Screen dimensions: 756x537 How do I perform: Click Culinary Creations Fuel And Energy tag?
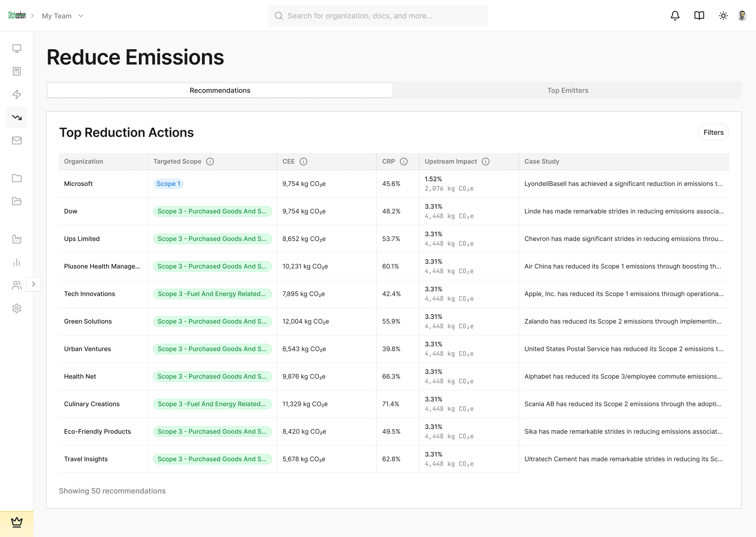pos(212,404)
